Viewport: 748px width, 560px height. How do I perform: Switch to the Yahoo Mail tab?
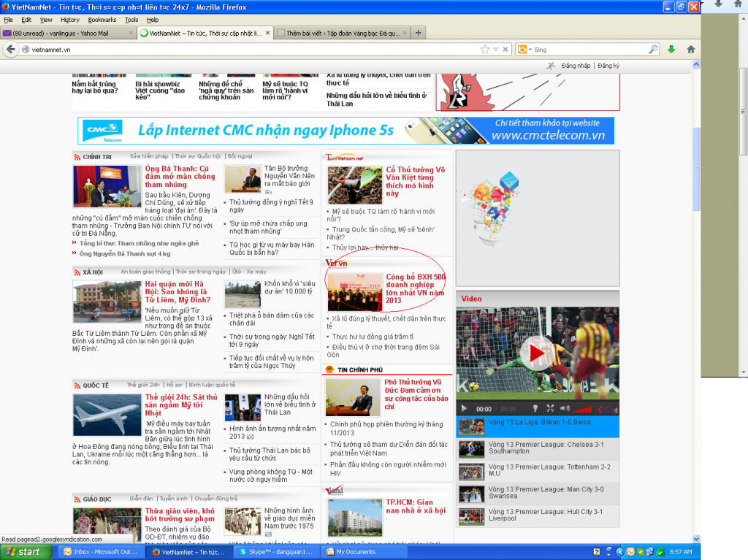(68, 34)
